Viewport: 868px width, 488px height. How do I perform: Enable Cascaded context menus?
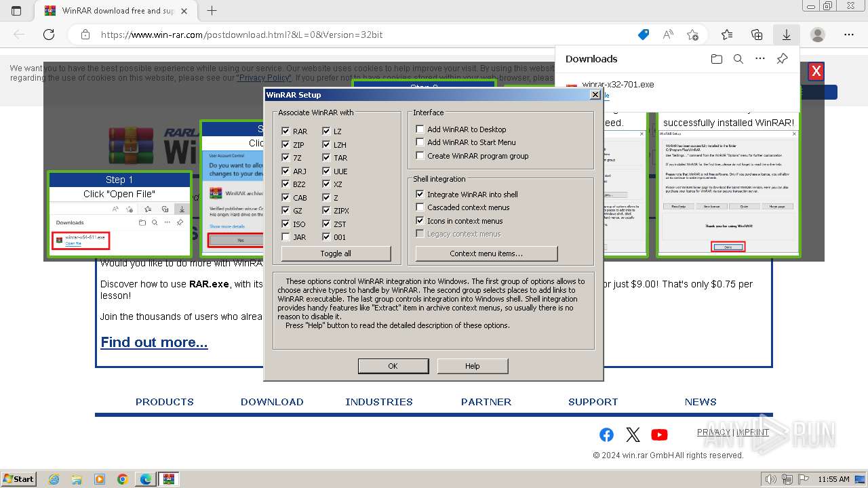420,207
